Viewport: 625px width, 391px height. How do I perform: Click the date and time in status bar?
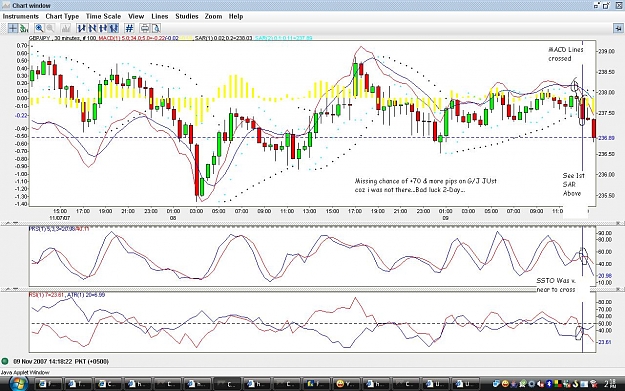click(x=61, y=362)
